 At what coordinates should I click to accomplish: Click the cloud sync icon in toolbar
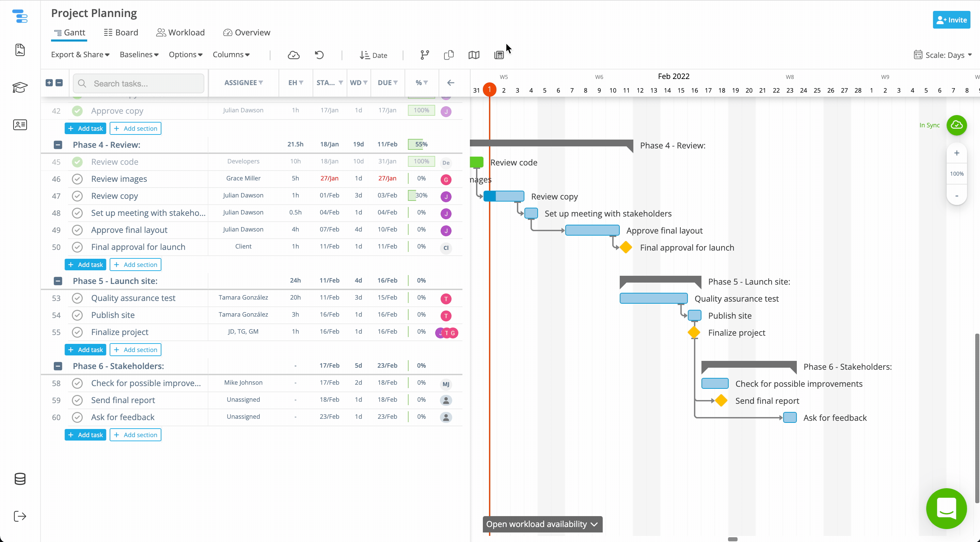point(294,55)
